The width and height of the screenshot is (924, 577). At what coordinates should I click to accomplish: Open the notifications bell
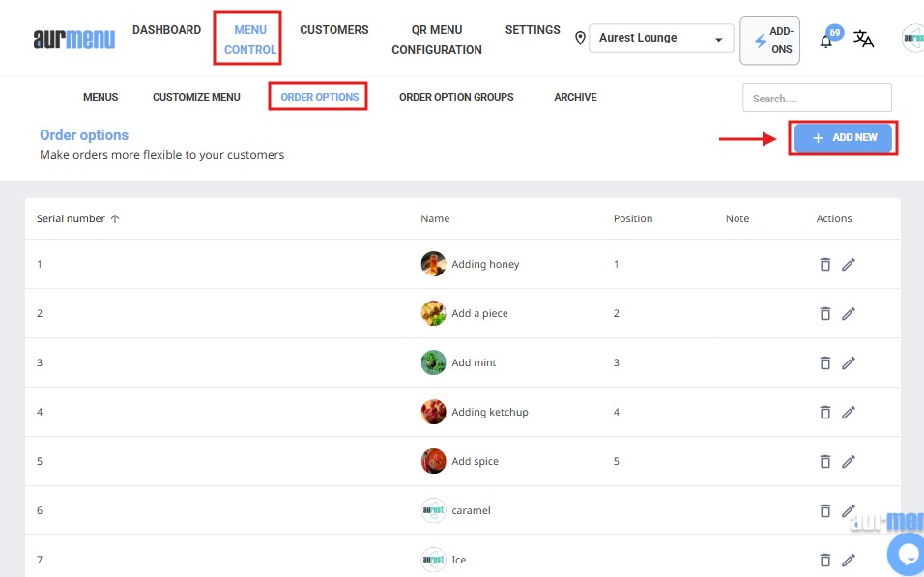pyautogui.click(x=826, y=41)
